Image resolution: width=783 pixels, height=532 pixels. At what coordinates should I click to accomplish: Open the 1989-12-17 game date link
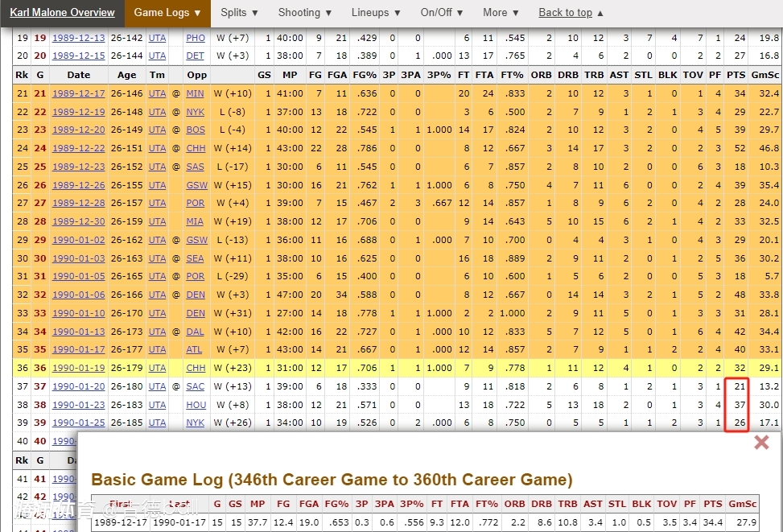tap(78, 93)
